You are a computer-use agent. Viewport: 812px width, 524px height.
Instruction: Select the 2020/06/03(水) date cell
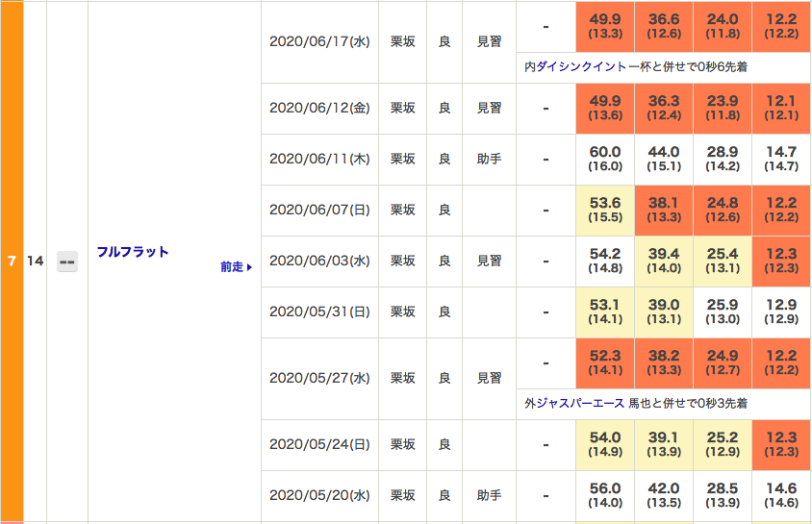tap(319, 261)
